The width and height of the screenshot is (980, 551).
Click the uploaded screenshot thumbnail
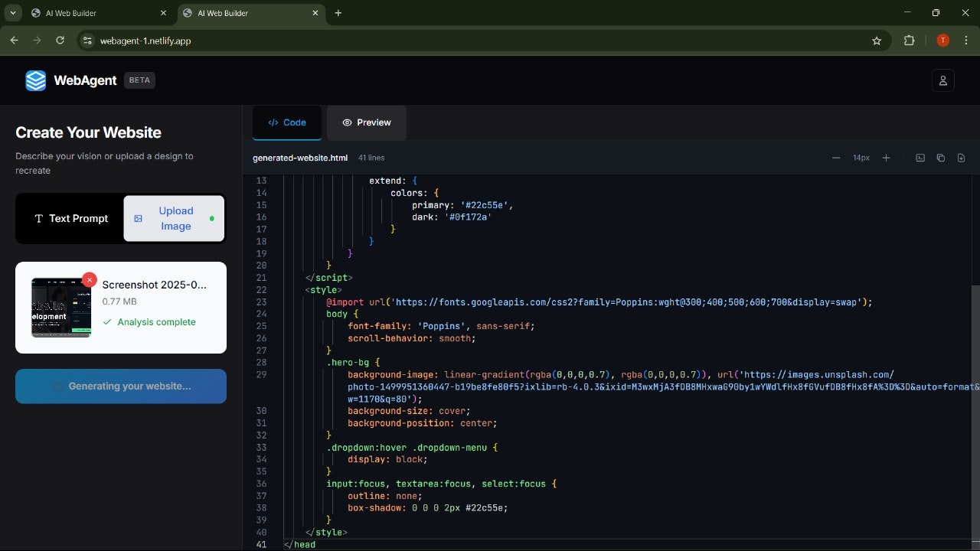coord(60,308)
